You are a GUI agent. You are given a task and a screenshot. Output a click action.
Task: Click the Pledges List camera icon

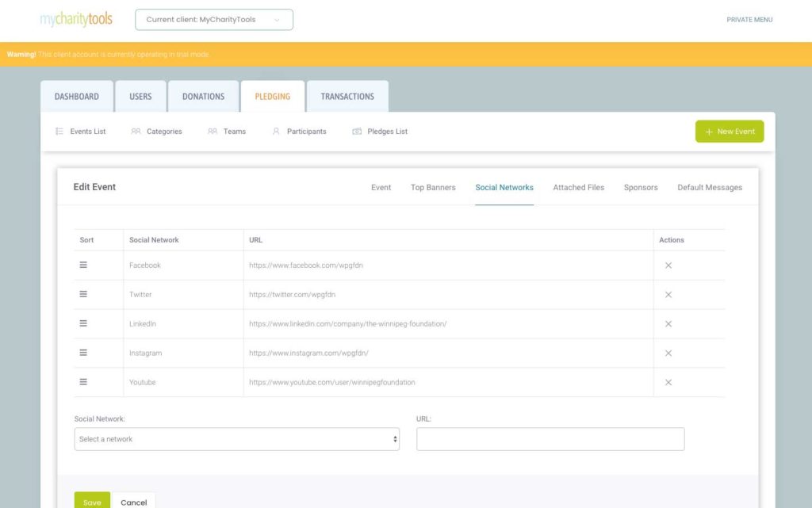click(x=357, y=132)
